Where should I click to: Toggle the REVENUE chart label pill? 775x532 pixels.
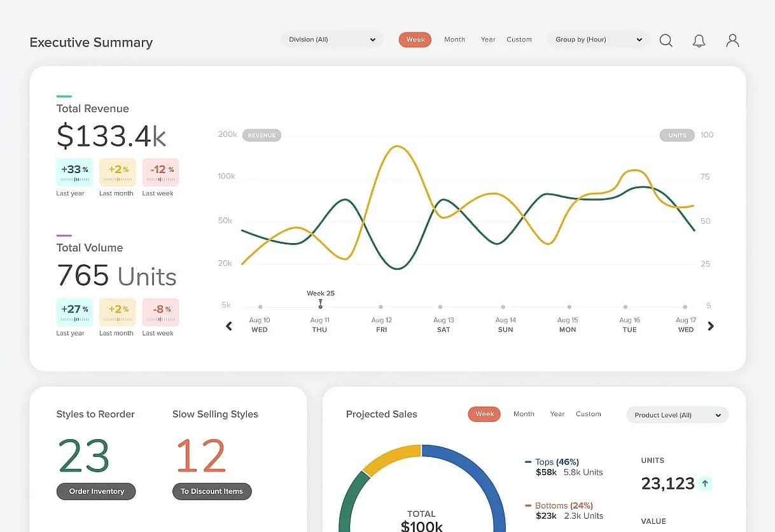(262, 135)
